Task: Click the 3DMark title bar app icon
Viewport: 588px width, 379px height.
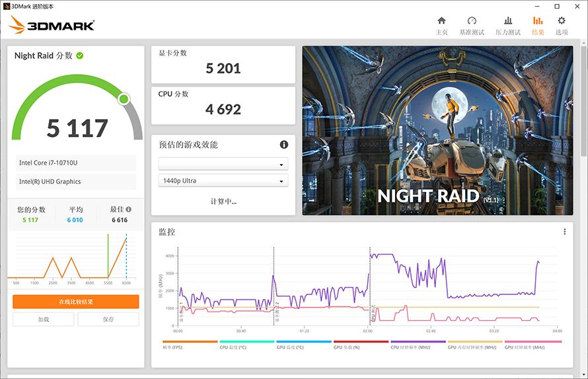Action: pyautogui.click(x=7, y=7)
